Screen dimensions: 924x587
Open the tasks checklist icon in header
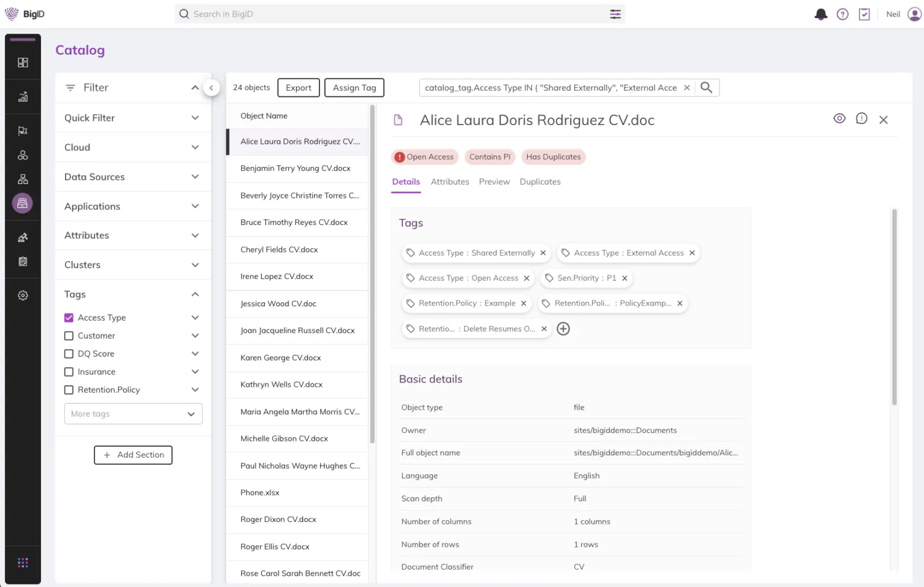(864, 14)
